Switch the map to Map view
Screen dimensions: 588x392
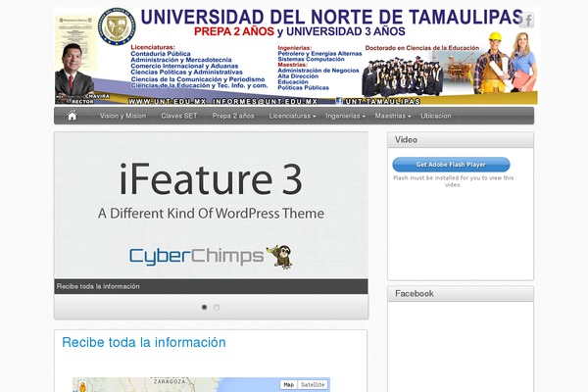click(x=289, y=385)
